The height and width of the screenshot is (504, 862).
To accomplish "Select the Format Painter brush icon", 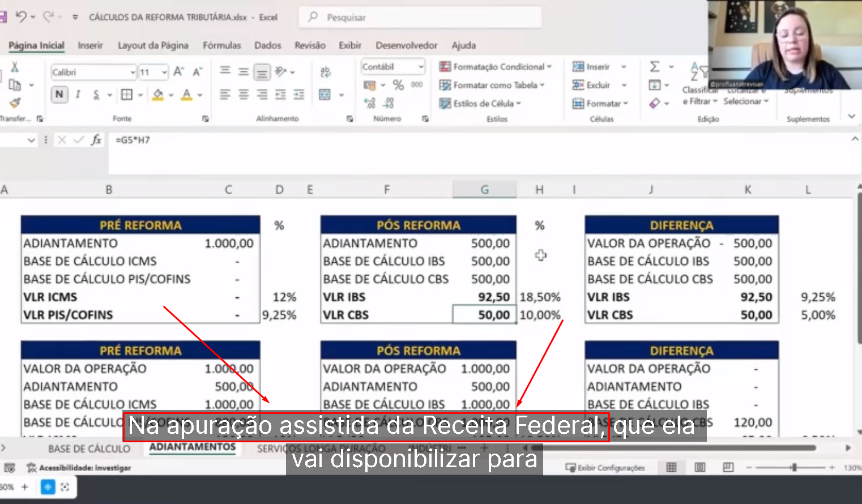I will 15,102.
